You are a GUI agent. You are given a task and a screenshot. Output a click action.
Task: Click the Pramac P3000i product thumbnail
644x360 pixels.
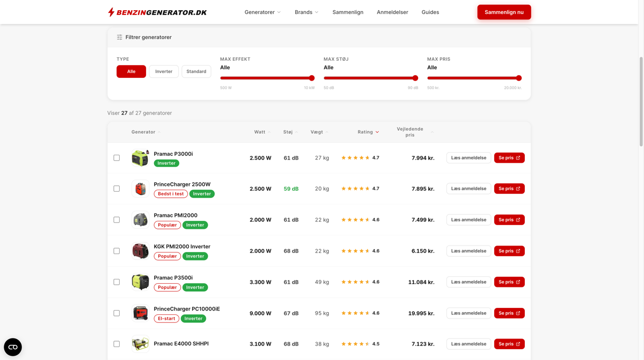(140, 158)
